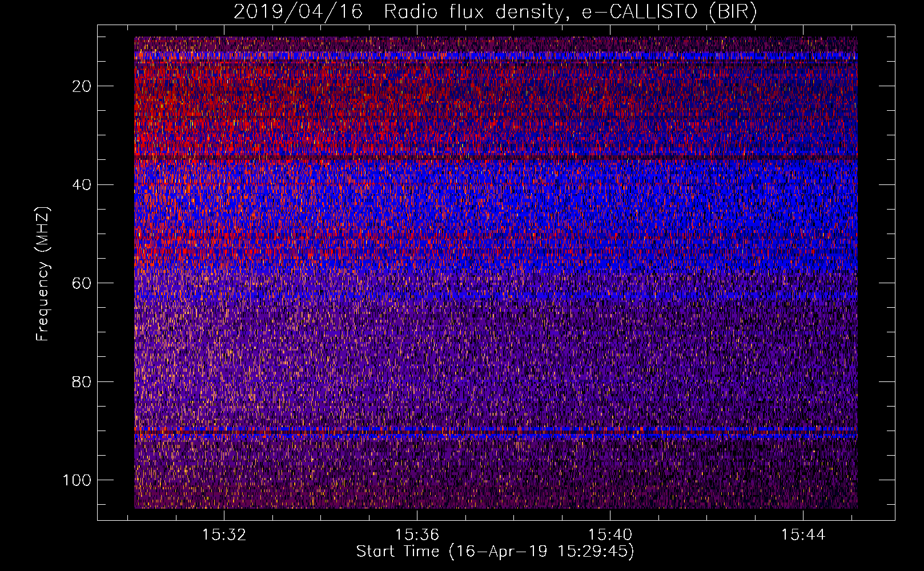Click the '100' frequency tick label
The height and width of the screenshot is (571, 924).
click(x=77, y=480)
